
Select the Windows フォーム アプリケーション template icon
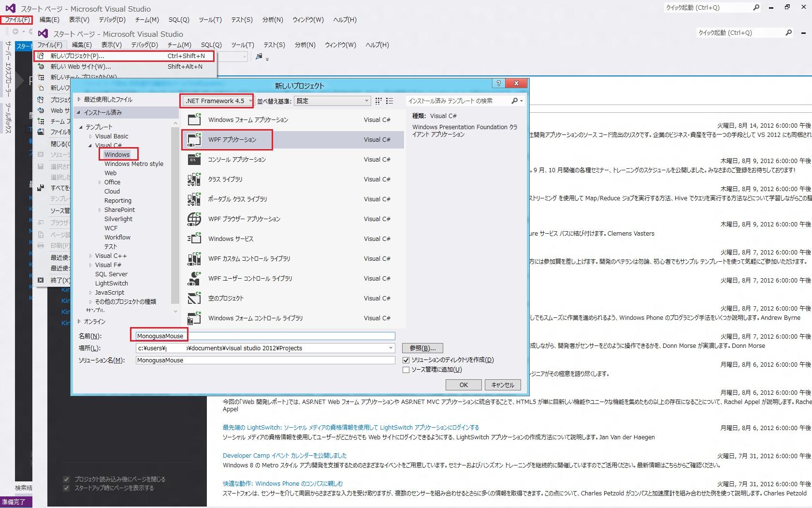[194, 120]
